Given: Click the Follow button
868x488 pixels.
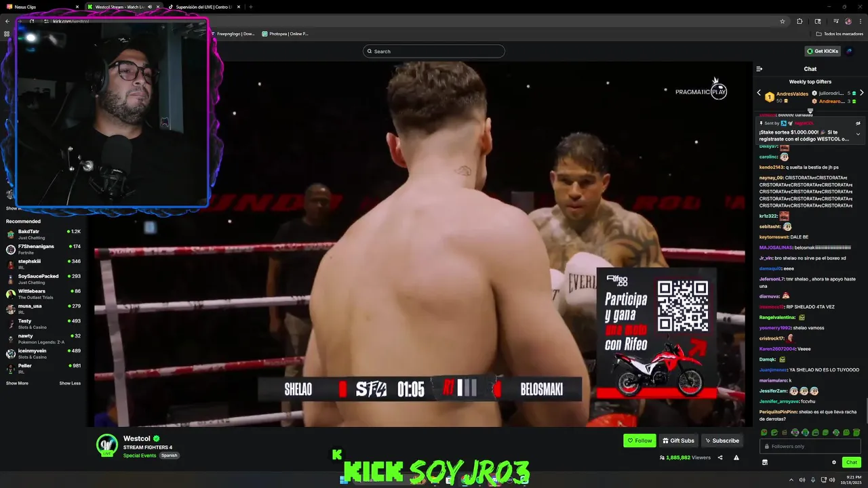Looking at the screenshot, I should tap(639, 441).
